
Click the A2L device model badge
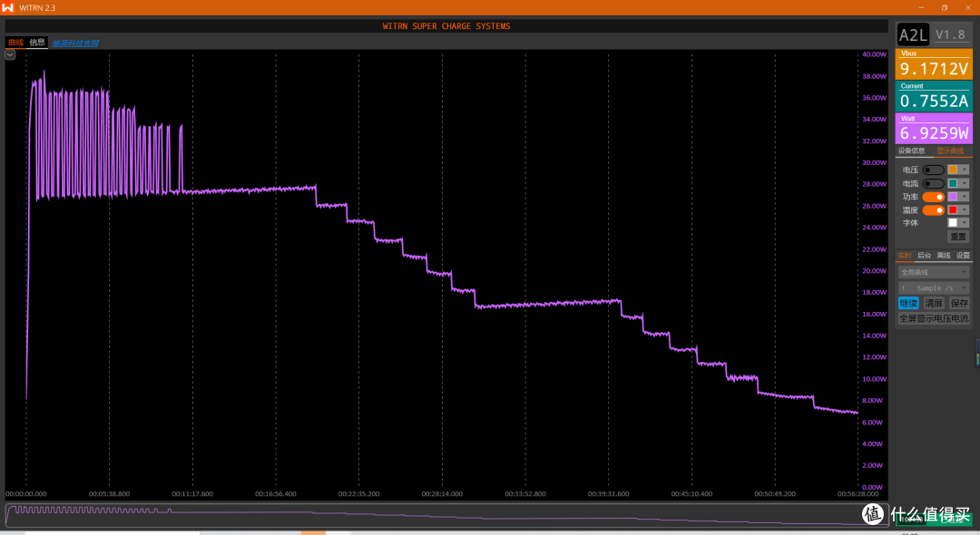coord(913,35)
